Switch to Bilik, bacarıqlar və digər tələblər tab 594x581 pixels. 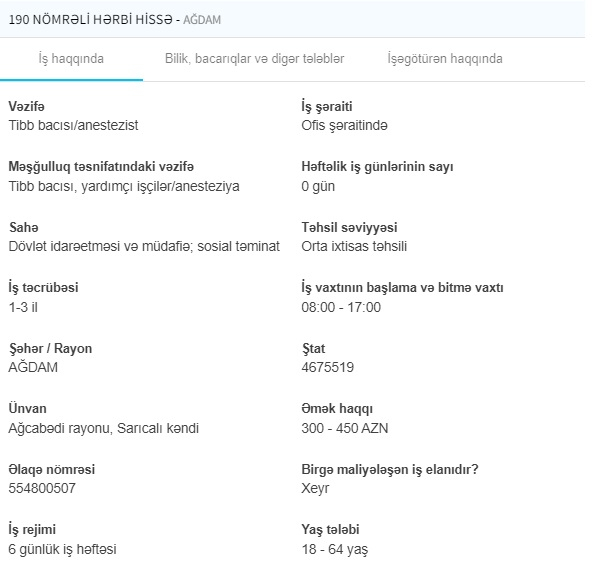[254, 59]
